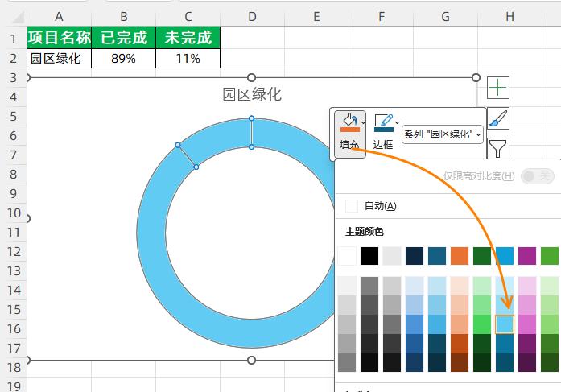Pick the orange theme color swatch
The height and width of the screenshot is (392, 561).
[460, 256]
